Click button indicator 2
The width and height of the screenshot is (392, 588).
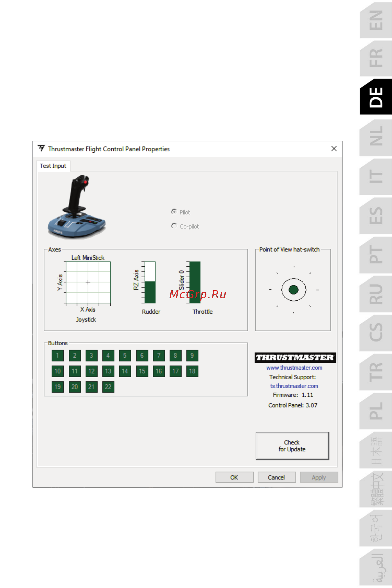pyautogui.click(x=75, y=356)
